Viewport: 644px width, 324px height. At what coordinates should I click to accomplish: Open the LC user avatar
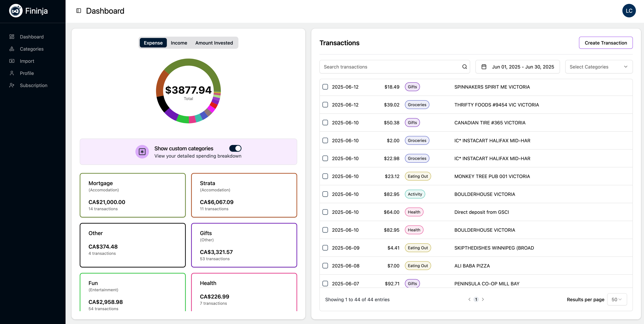(629, 11)
